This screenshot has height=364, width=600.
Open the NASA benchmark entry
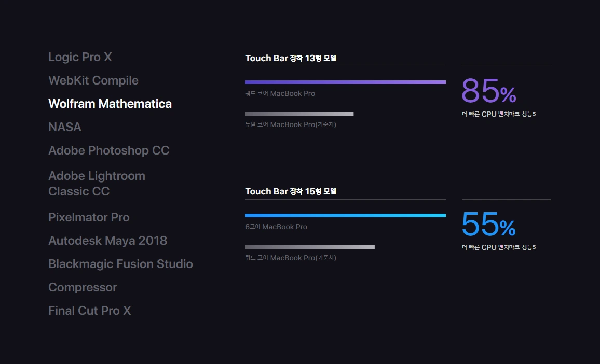tap(65, 127)
